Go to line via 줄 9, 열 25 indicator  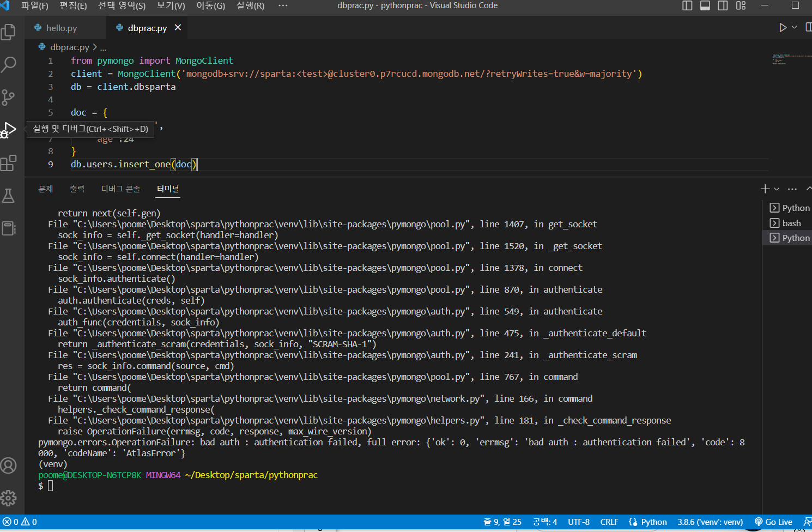(x=502, y=522)
